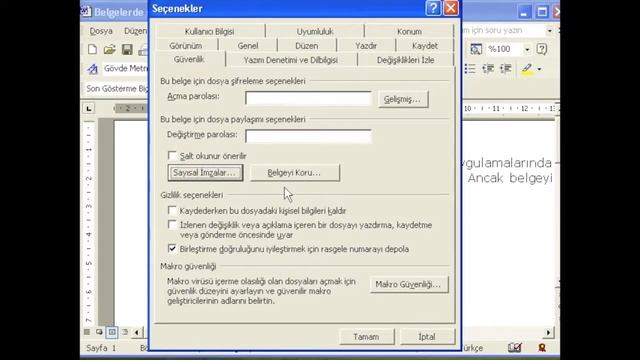The width and height of the screenshot is (640, 360).
Task: Expand highlight color dropdown arrow
Action: (x=539, y=69)
